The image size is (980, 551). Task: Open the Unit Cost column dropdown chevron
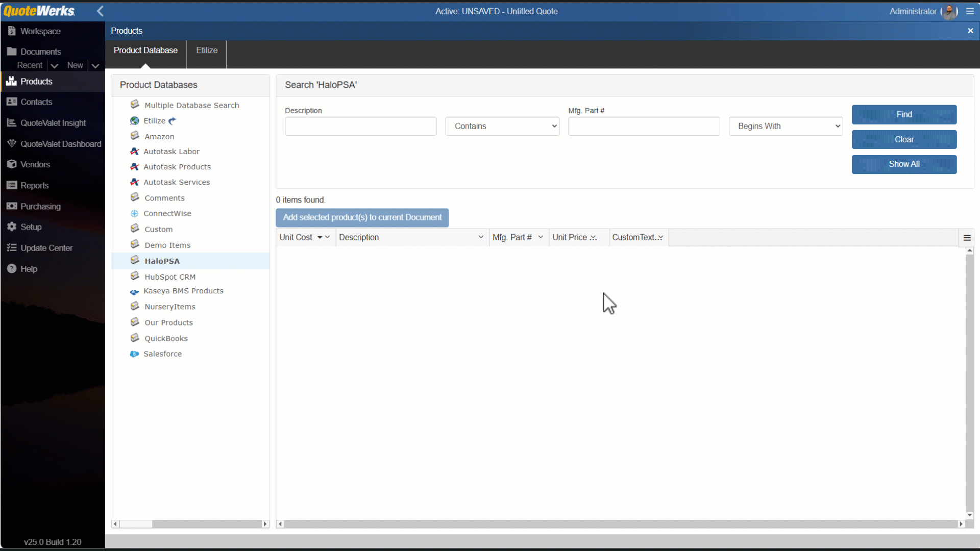[x=328, y=237]
